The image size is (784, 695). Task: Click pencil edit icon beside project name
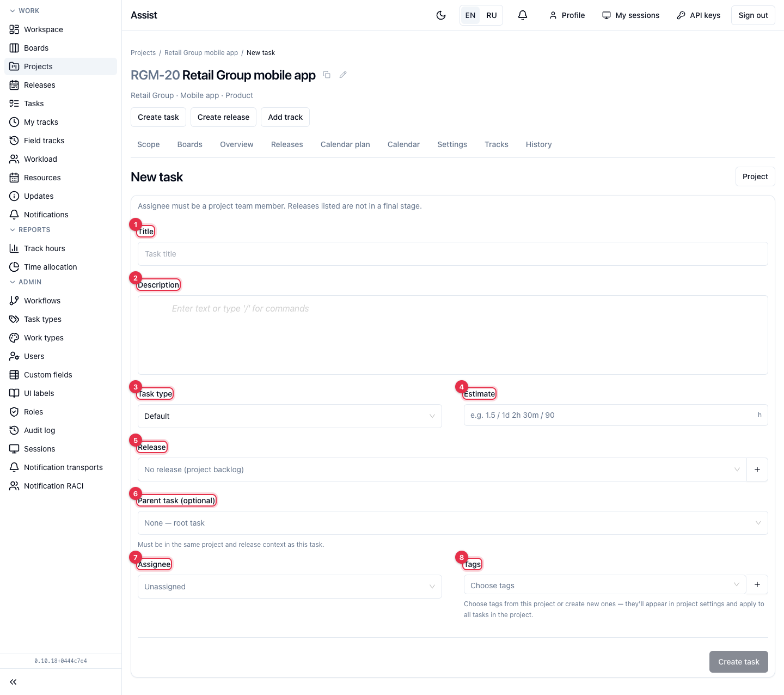pyautogui.click(x=343, y=75)
